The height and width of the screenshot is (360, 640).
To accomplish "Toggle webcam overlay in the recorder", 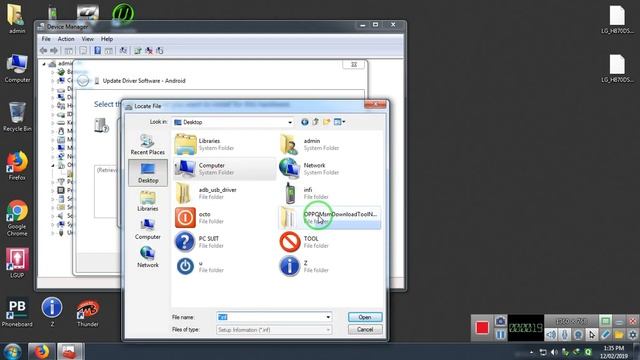I will click(x=578, y=335).
